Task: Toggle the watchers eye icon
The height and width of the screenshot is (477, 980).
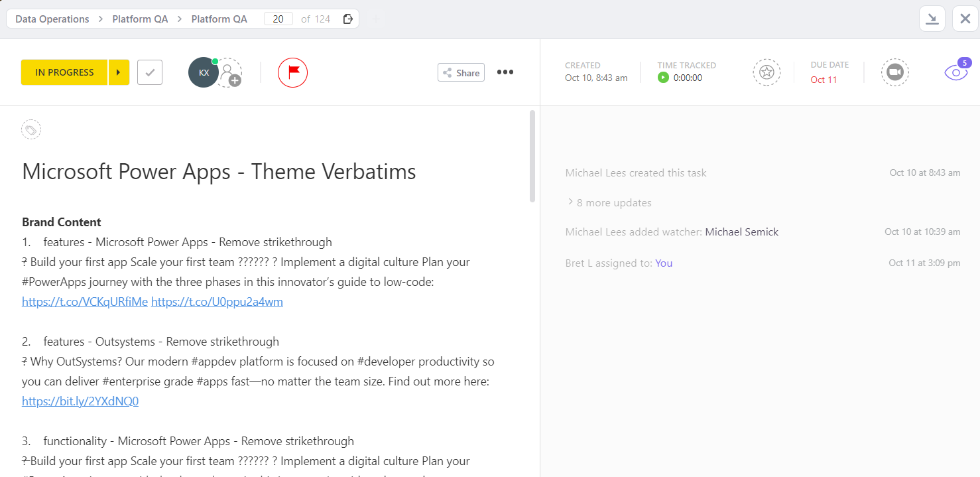Action: point(956,72)
